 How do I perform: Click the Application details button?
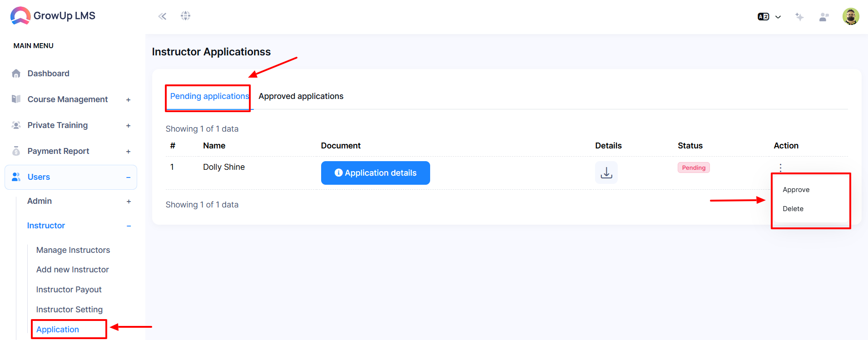(376, 173)
